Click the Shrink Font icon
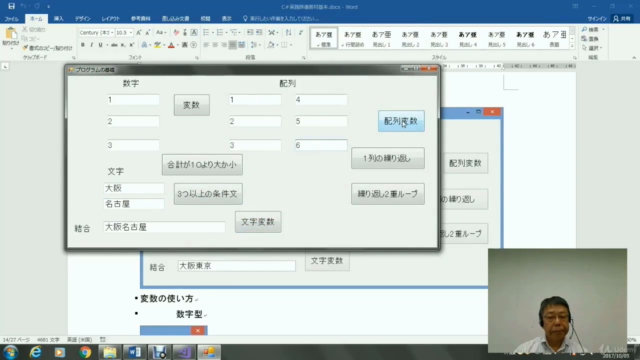 click(147, 33)
